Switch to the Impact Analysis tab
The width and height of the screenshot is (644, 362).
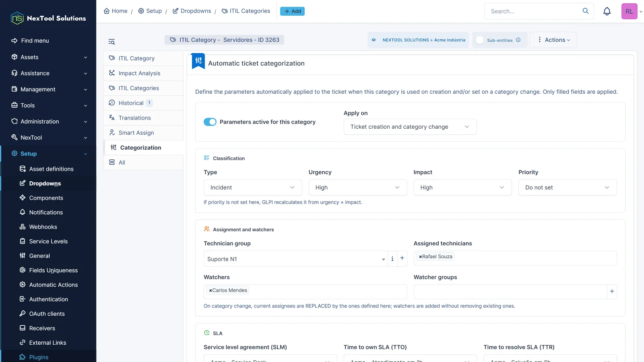[143, 73]
